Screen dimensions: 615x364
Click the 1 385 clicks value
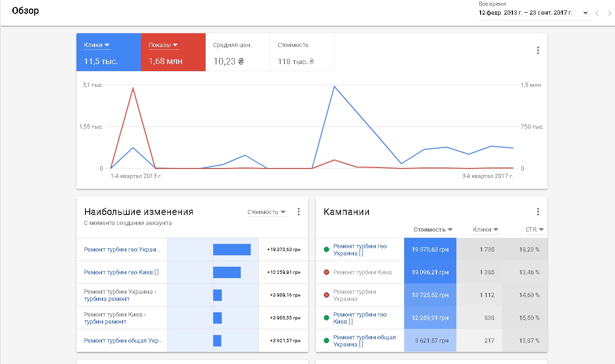487,272
